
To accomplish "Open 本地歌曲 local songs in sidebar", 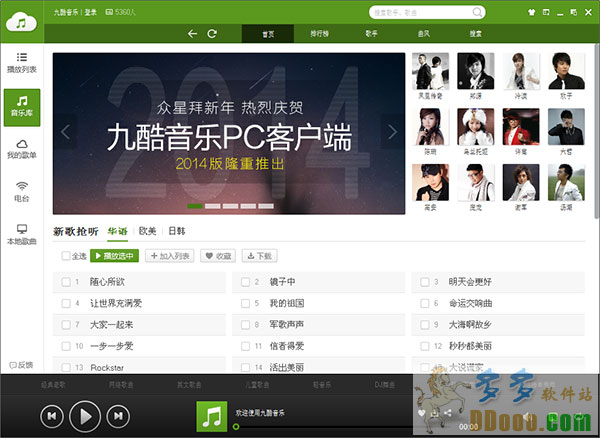I will tap(22, 235).
